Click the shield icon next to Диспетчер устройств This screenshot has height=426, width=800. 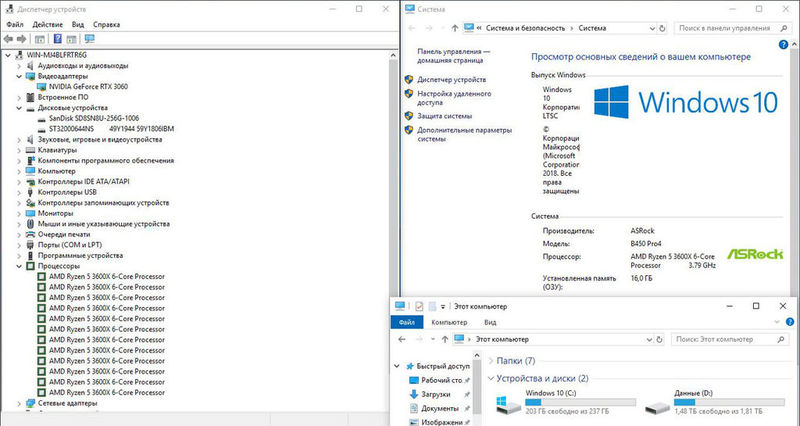click(x=409, y=80)
